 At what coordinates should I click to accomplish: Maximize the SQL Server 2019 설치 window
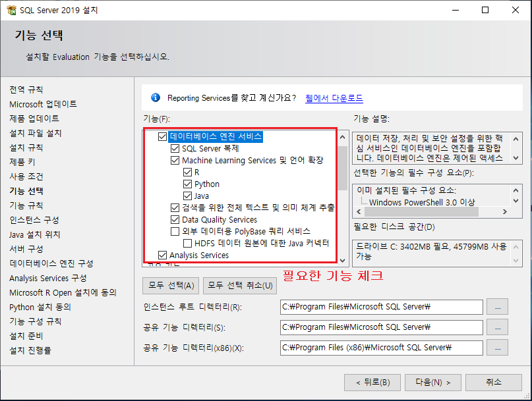[x=485, y=10]
